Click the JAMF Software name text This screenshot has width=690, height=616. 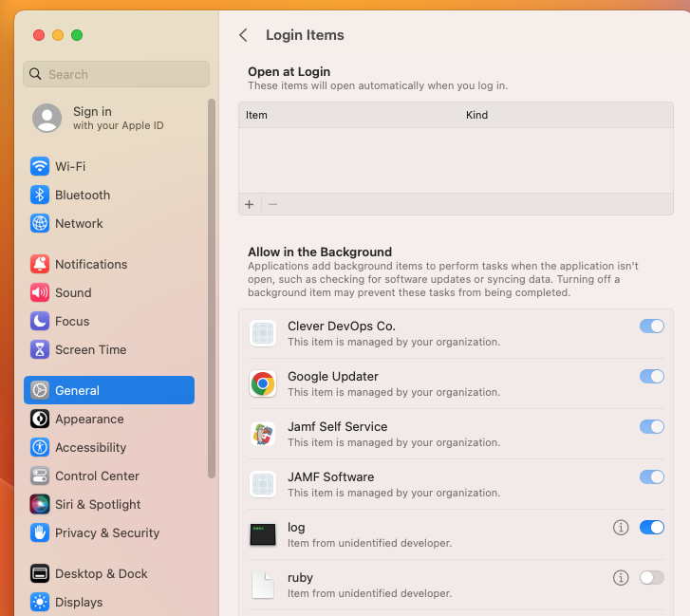click(x=331, y=477)
